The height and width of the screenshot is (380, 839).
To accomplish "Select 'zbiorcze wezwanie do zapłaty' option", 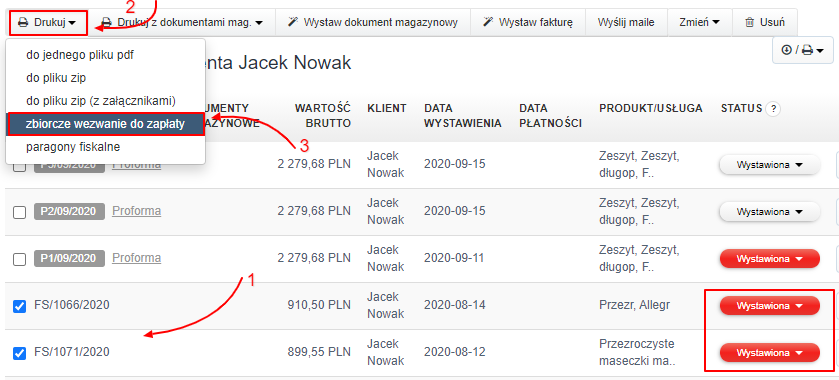I will [x=105, y=124].
